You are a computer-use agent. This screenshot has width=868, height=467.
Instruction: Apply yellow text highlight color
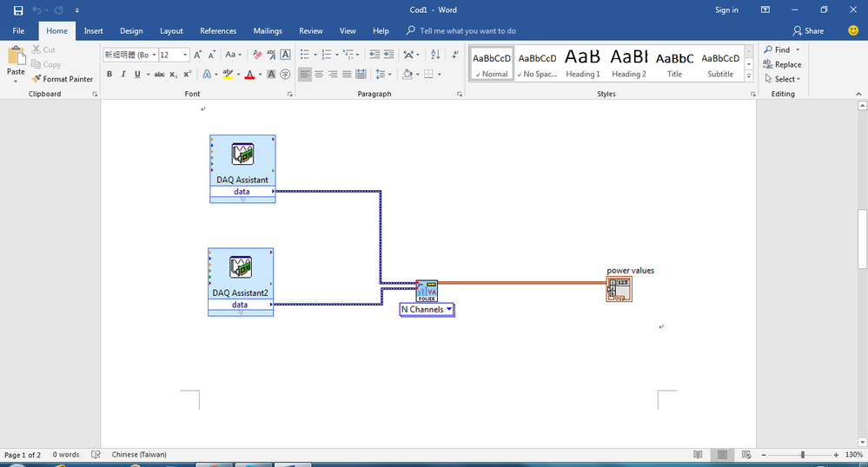[228, 74]
